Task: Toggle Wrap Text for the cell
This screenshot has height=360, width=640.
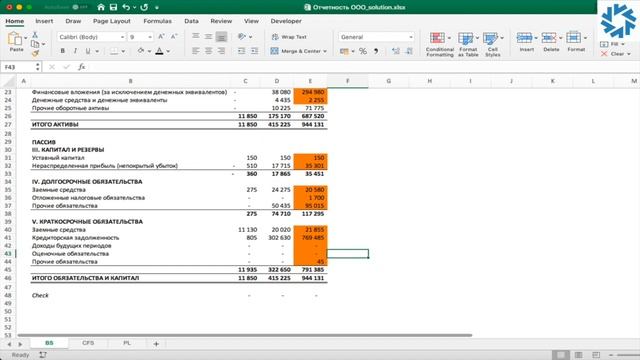Action: [x=289, y=37]
